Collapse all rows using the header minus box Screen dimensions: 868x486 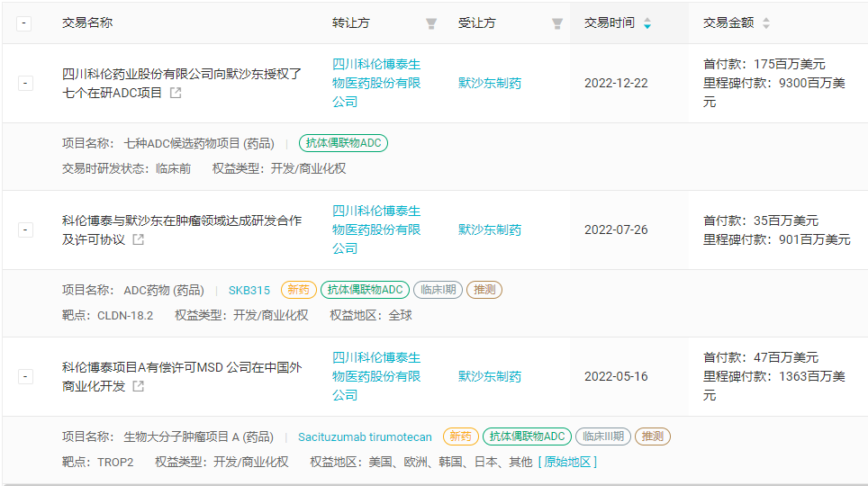[x=23, y=23]
